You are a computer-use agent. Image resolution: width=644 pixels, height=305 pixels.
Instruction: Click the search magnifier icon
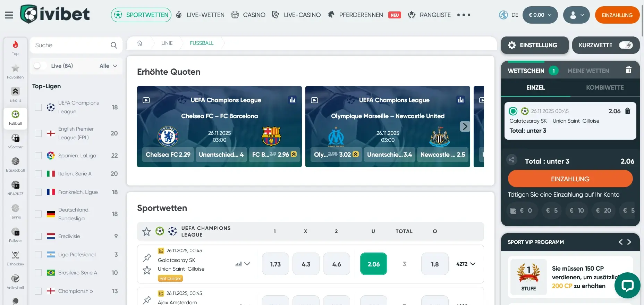114,45
